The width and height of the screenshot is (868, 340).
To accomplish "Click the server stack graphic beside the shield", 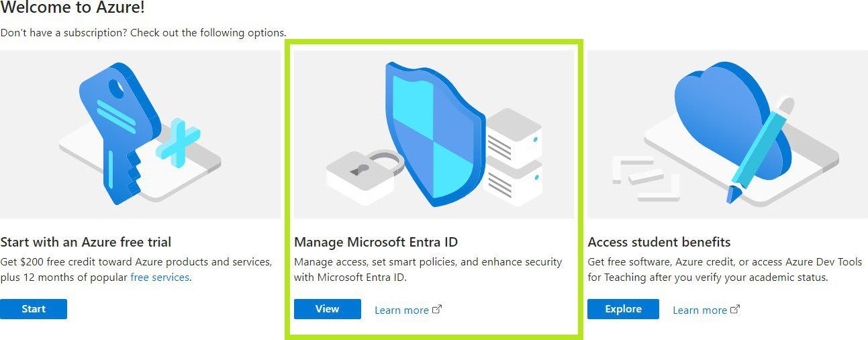I will [513, 154].
